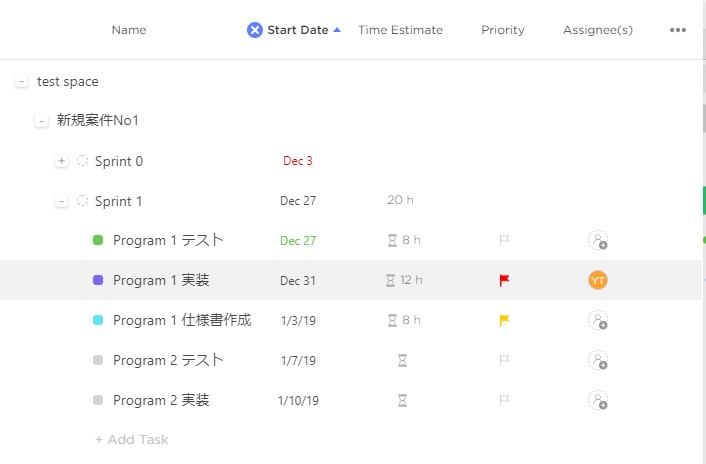Edit the red Dec 3 start date
This screenshot has height=464, width=706.
[298, 161]
